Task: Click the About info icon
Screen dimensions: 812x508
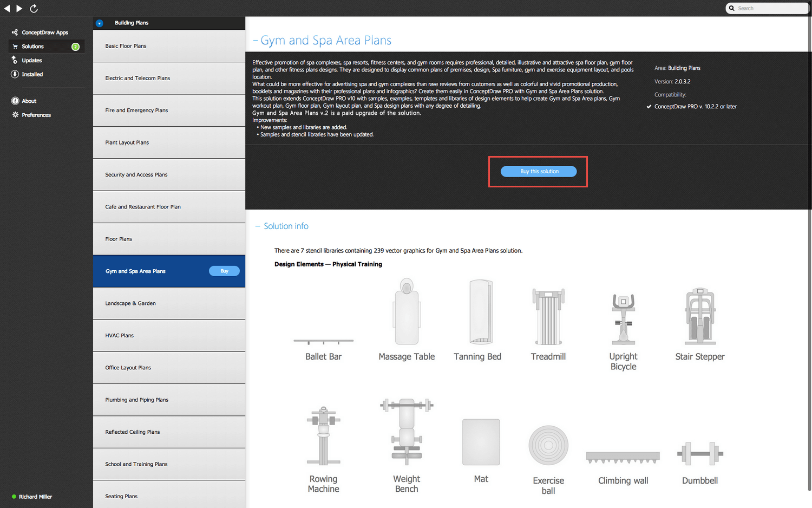Action: [15, 101]
